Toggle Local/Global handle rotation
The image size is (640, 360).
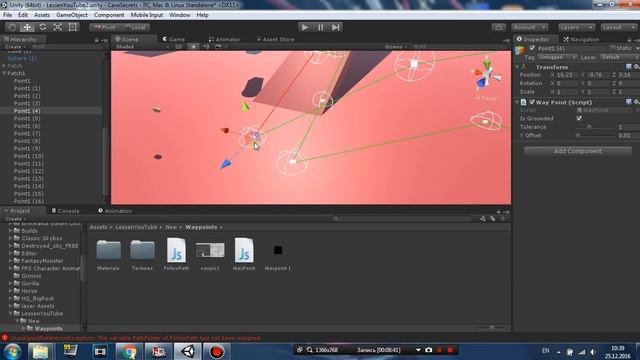pos(135,27)
